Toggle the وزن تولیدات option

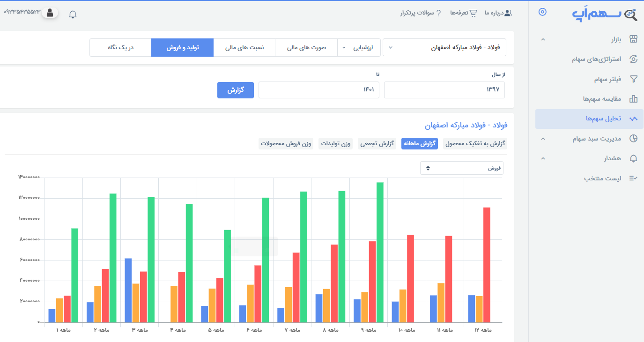coord(335,144)
